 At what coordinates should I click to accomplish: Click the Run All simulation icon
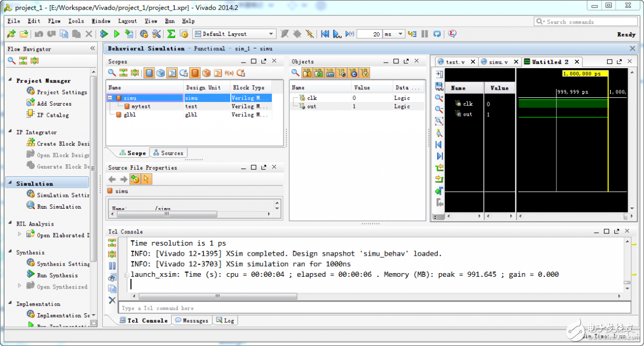click(336, 33)
